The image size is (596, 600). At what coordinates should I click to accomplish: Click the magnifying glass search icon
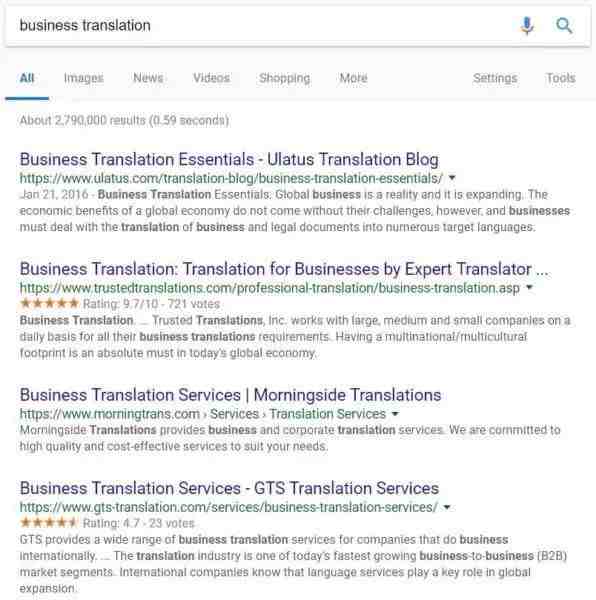pos(564,26)
